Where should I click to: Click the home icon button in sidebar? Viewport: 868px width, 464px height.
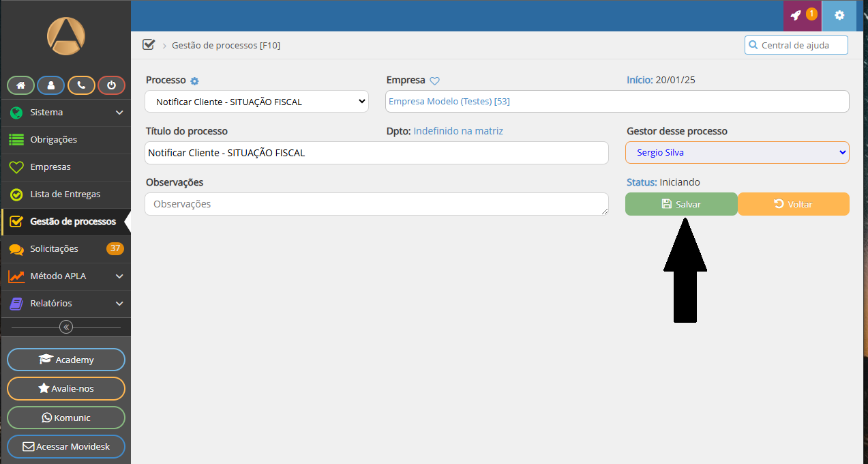pyautogui.click(x=20, y=85)
